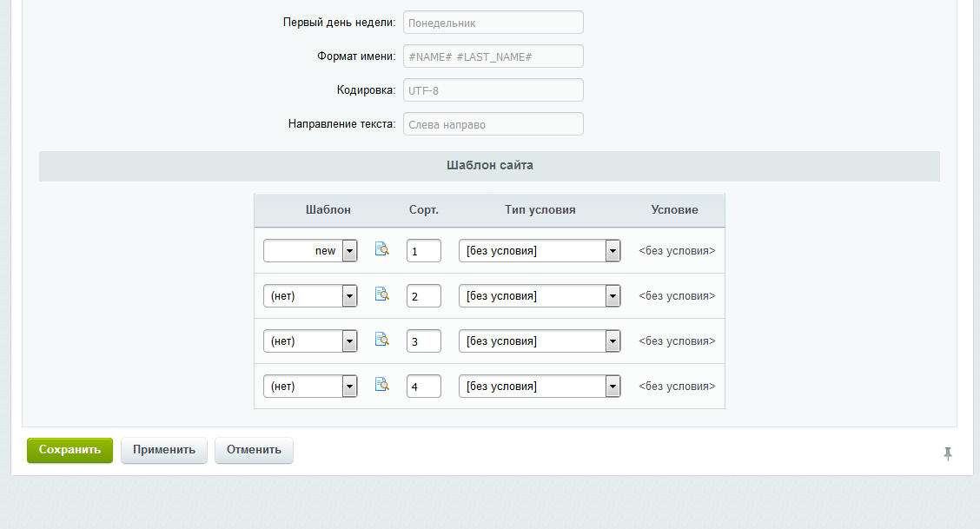Click template preview icon in sort 3 row
Viewport: 980px width, 529px height.
(x=382, y=339)
